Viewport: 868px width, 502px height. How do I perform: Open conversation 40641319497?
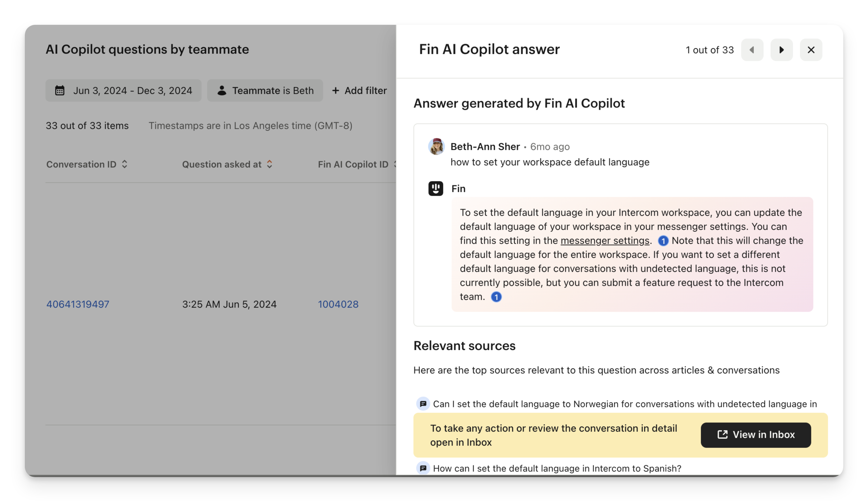(x=78, y=304)
